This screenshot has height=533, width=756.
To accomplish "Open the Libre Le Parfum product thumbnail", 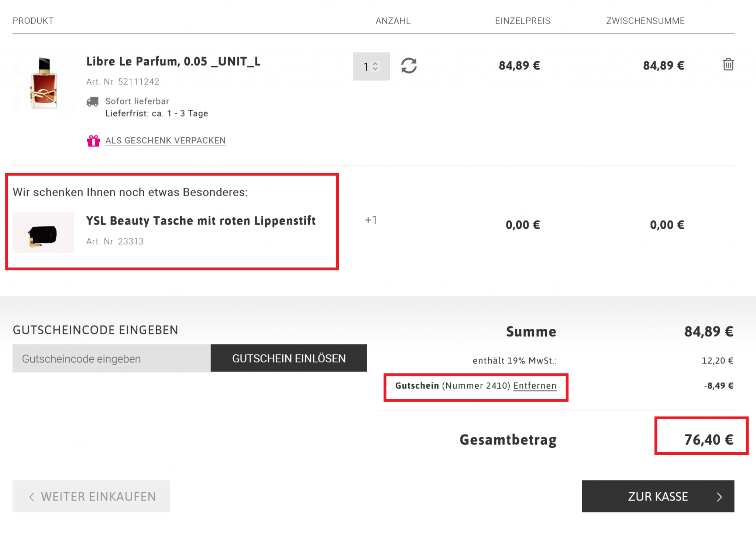I will (x=44, y=82).
